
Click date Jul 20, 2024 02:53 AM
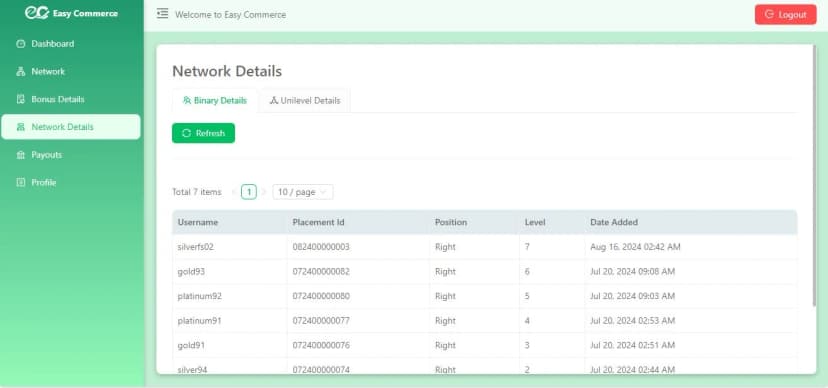(633, 320)
